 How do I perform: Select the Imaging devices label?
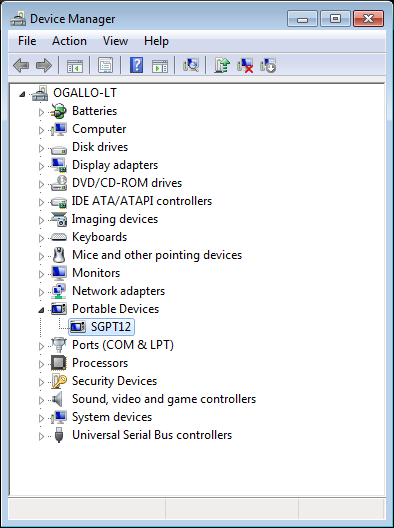[x=115, y=219]
